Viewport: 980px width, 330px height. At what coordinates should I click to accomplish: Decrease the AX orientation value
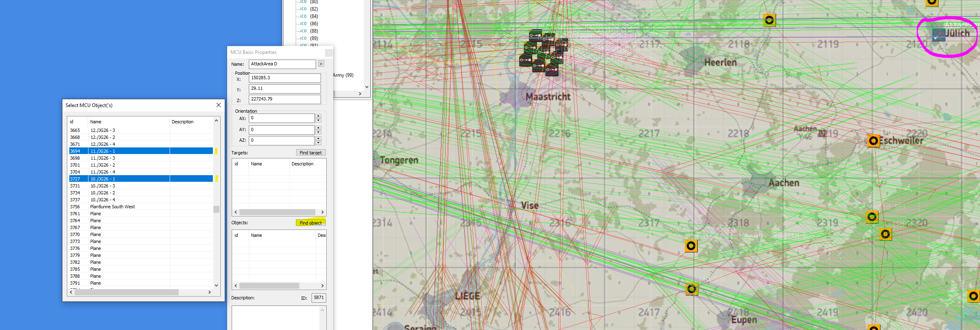318,120
